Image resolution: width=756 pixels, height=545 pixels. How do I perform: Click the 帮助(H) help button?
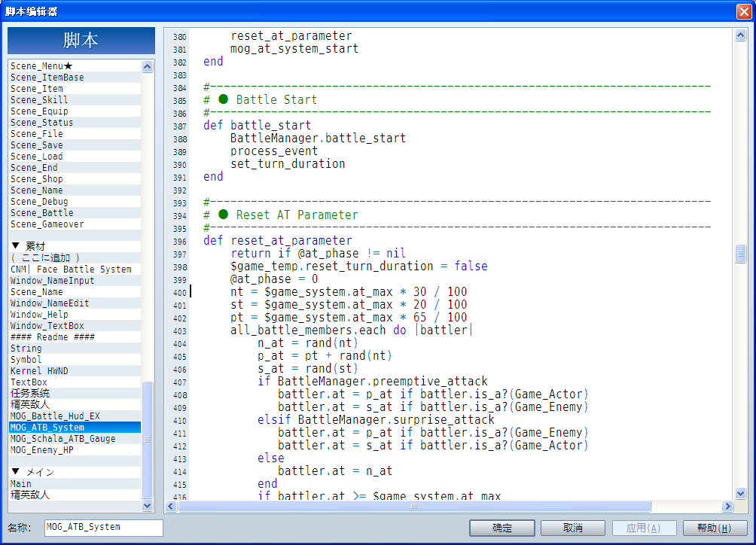click(x=715, y=528)
